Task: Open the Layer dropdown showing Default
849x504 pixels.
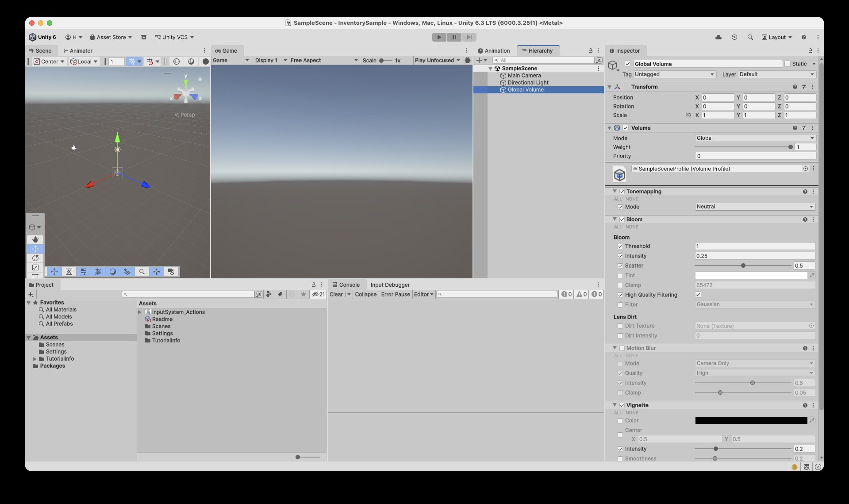Action: 777,74
